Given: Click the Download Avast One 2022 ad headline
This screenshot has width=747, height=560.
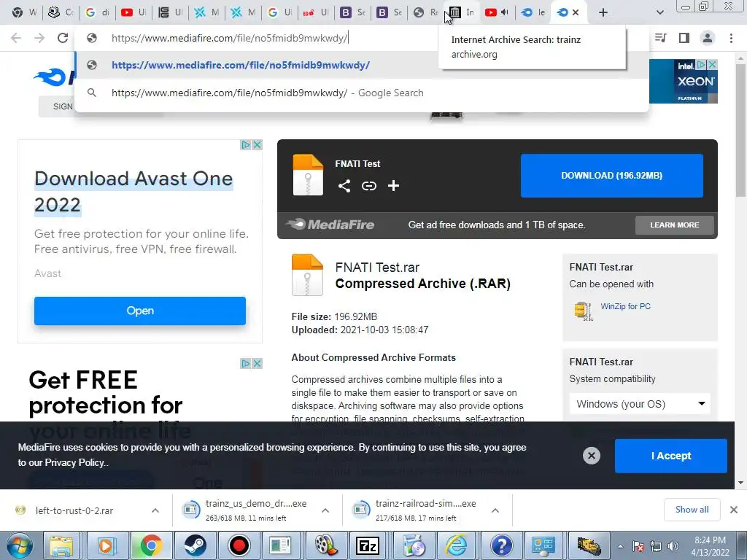Looking at the screenshot, I should (x=133, y=192).
